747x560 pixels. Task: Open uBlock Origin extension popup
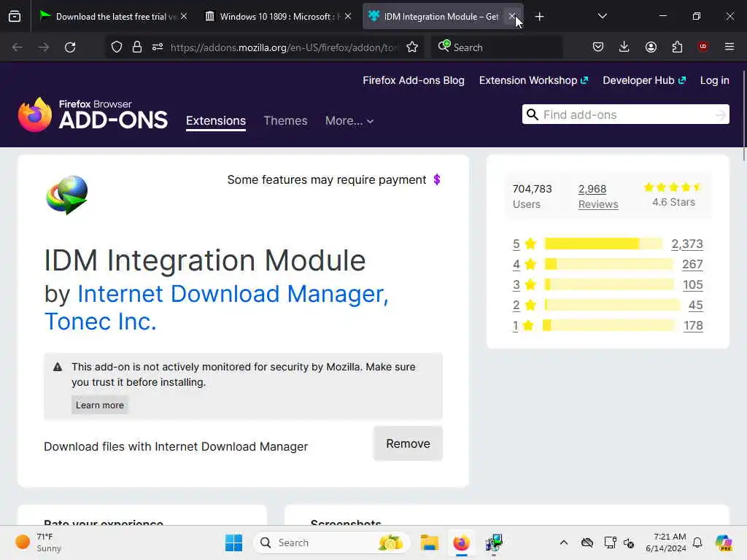(x=703, y=47)
